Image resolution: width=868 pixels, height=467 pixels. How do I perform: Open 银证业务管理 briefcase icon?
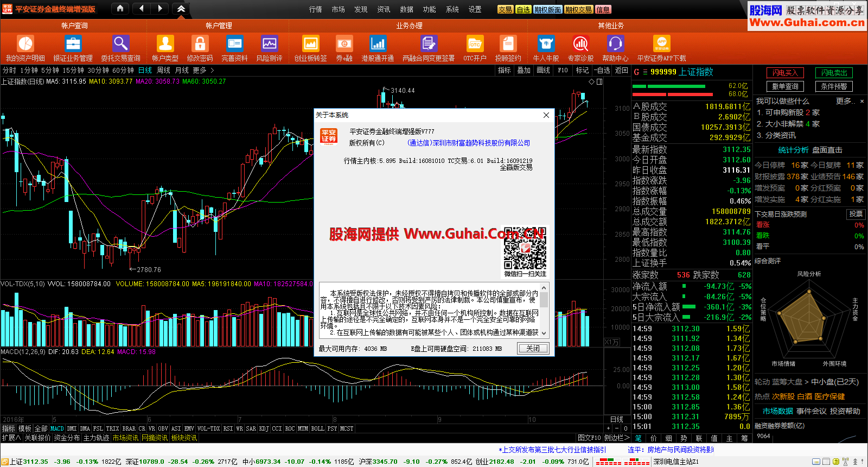pos(73,43)
